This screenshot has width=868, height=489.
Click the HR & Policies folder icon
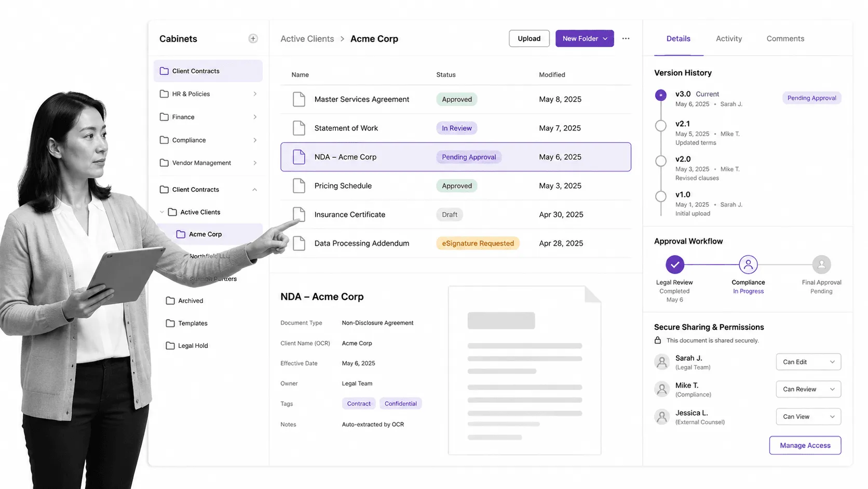point(164,94)
